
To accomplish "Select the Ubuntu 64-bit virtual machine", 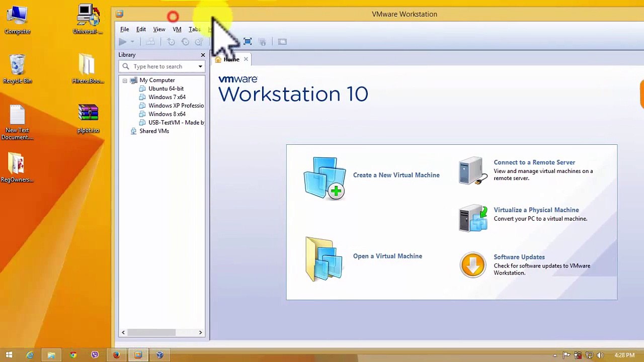I will click(166, 88).
